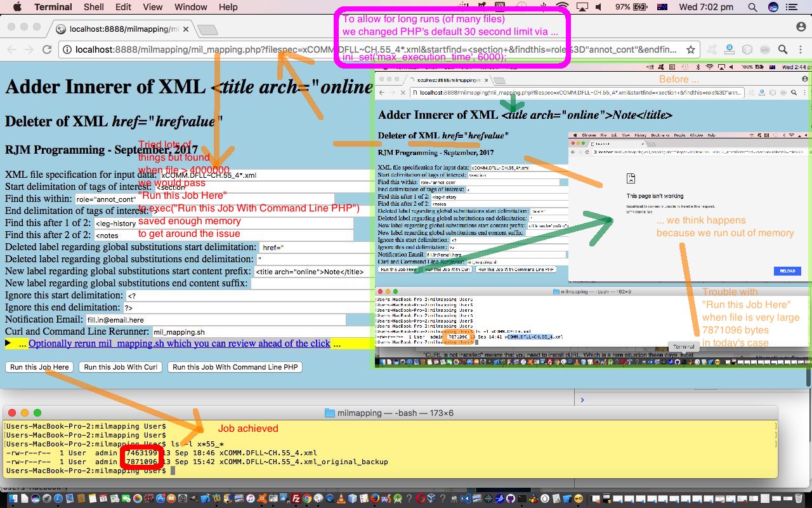Screen dimensions: 812x508
Task: Open the Shell menu
Action: [x=94, y=7]
